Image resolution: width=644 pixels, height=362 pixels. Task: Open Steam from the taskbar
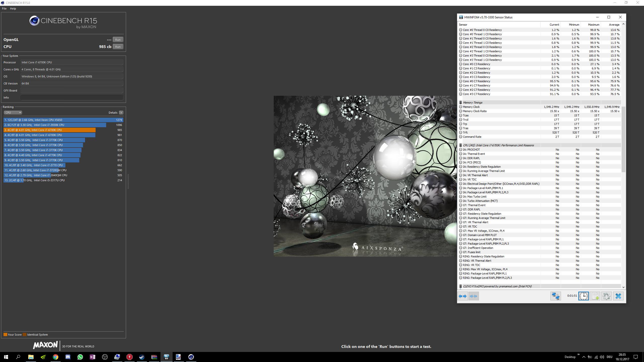(x=142, y=357)
